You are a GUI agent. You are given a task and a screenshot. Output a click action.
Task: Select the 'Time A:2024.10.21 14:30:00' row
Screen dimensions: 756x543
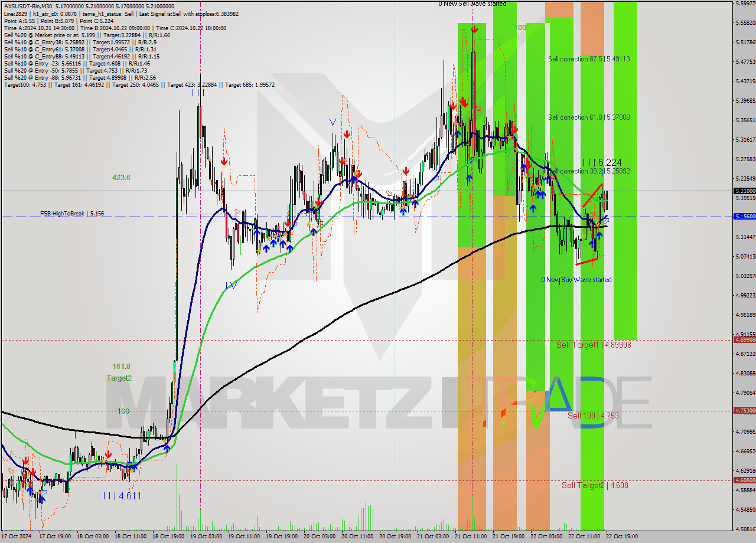(115, 28)
